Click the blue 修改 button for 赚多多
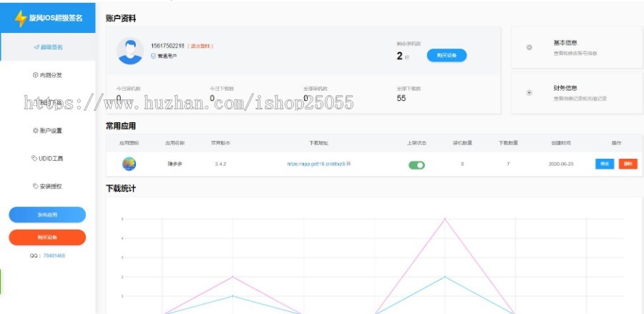The height and width of the screenshot is (314, 644). [x=605, y=164]
